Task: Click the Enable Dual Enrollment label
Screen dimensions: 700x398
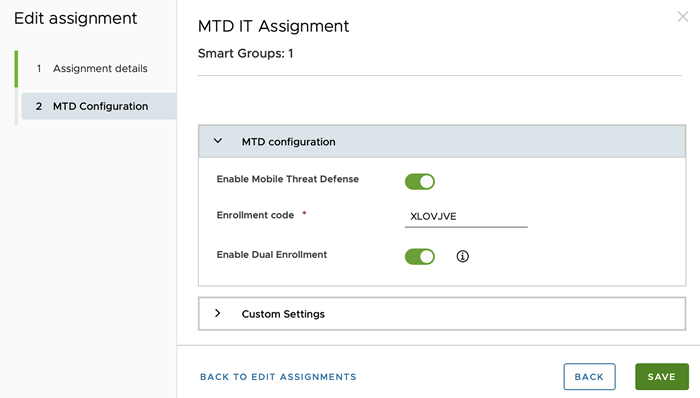Action: (x=271, y=254)
